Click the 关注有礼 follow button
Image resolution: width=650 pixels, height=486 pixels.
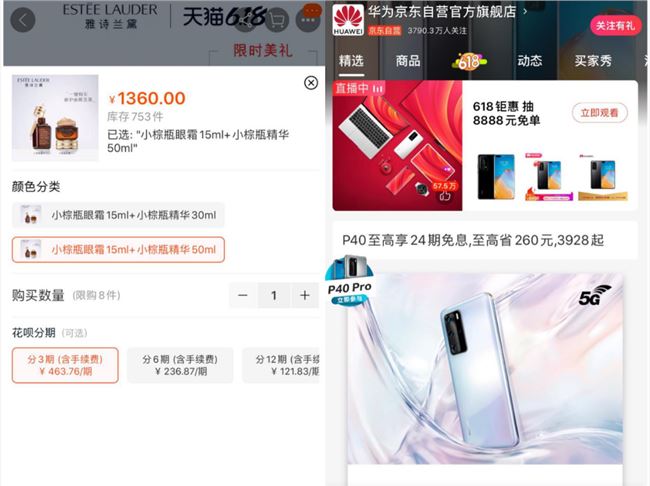tap(615, 26)
